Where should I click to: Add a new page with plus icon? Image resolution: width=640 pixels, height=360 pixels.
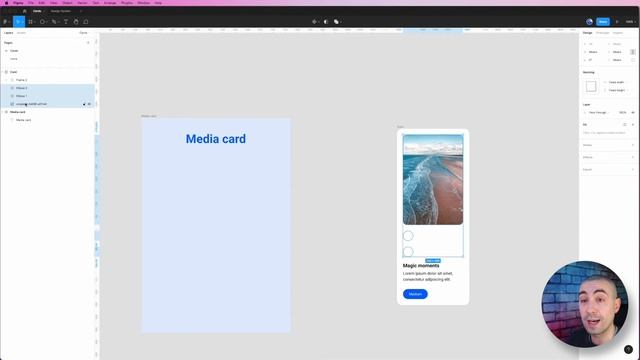click(88, 42)
